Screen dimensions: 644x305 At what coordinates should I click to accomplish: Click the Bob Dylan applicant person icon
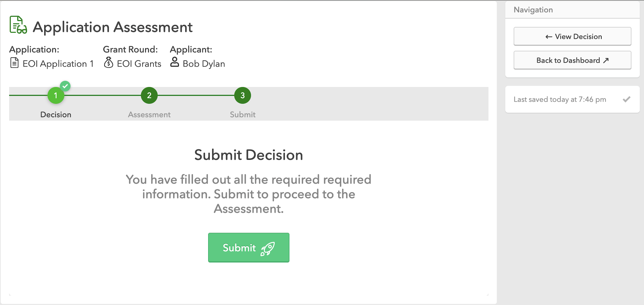(174, 62)
